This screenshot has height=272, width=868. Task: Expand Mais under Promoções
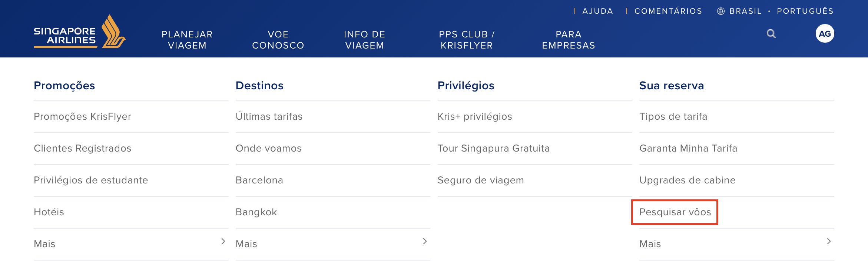point(131,244)
